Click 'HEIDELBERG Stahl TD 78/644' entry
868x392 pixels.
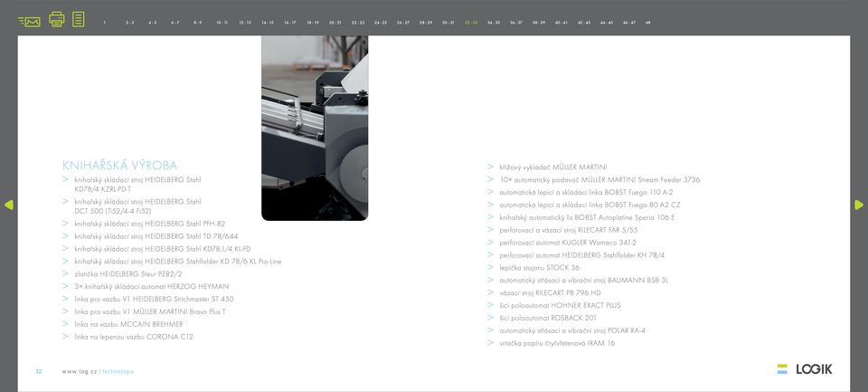click(x=156, y=236)
